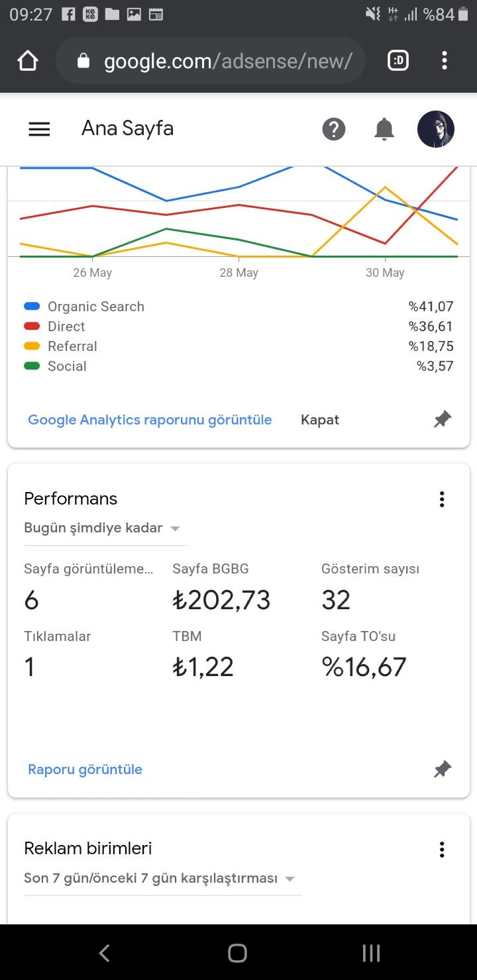
Task: Open browser tab switcher icon
Action: pos(398,61)
